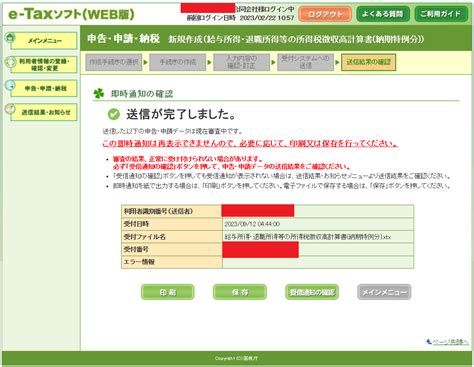This screenshot has height=367, width=474.
Task: Click icon beside 申告・申請・納税 menu
Action: click(x=10, y=85)
